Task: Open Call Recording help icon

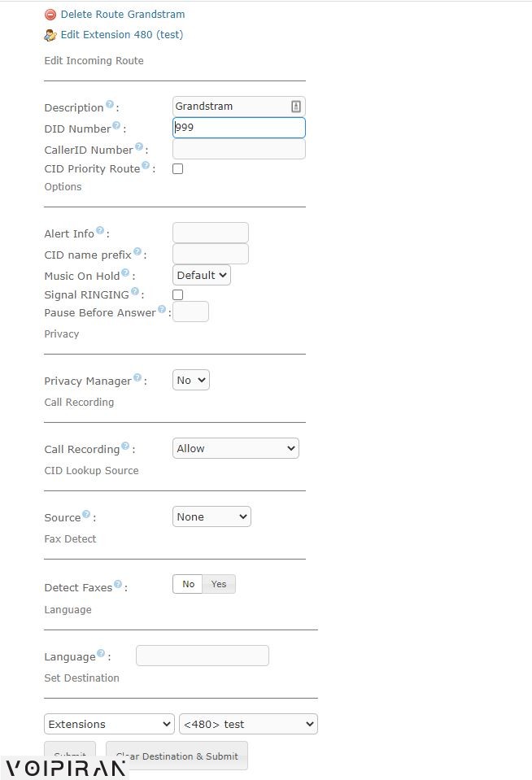Action: tap(125, 446)
